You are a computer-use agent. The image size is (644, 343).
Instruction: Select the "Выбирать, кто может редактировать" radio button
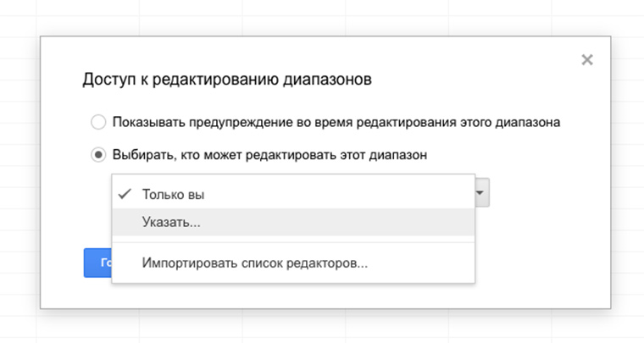coord(98,155)
